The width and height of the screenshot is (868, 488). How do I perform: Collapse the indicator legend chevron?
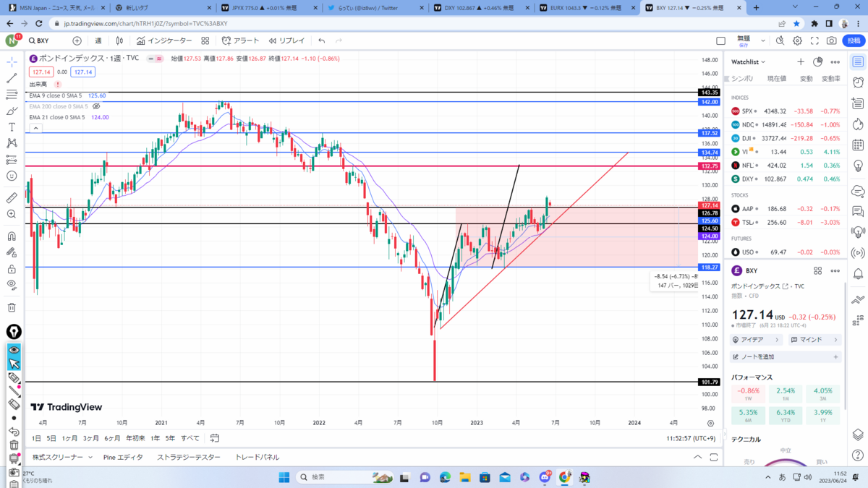click(34, 128)
